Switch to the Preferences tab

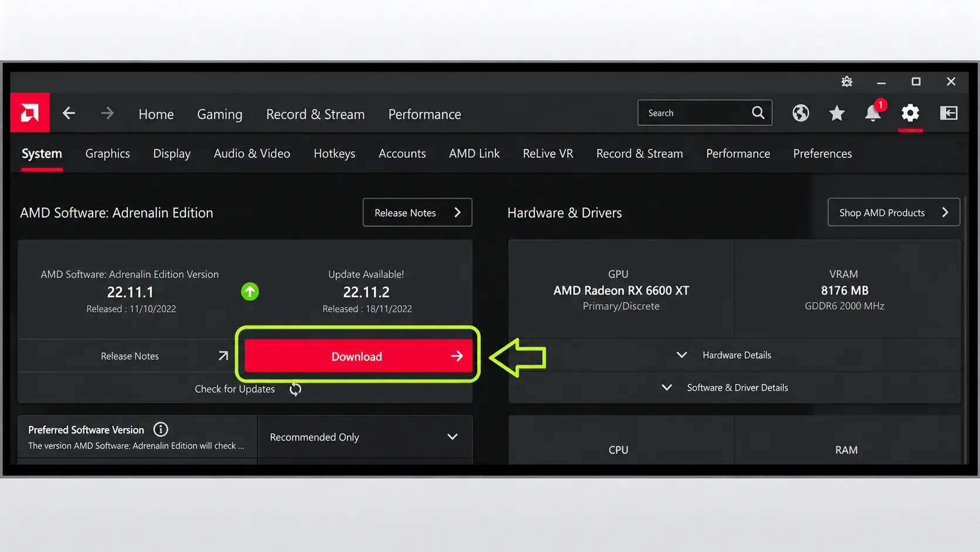click(822, 154)
